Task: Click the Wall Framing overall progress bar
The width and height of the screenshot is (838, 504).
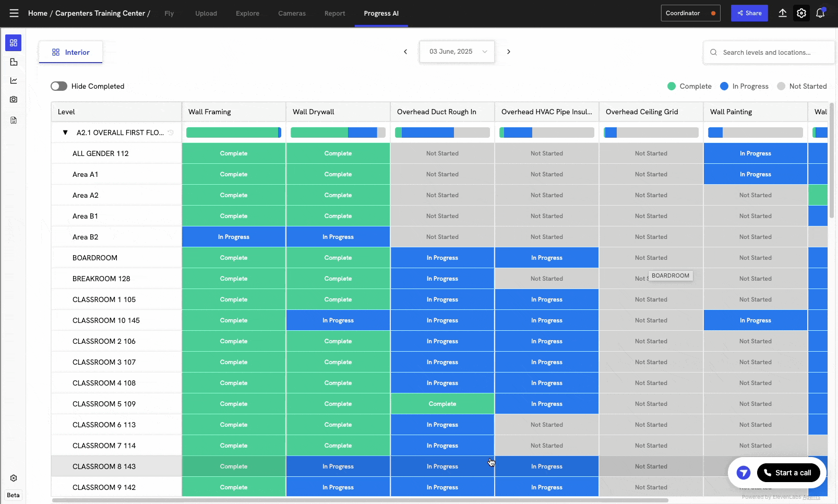Action: 233,132
